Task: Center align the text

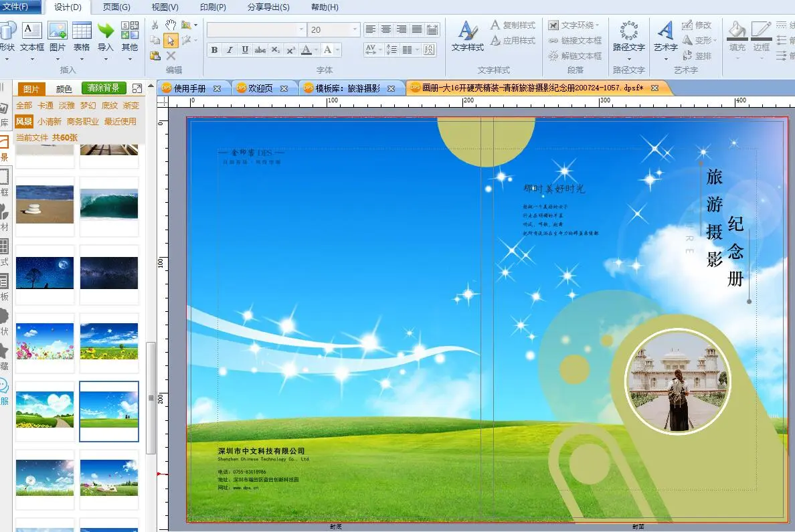Action: click(386, 29)
